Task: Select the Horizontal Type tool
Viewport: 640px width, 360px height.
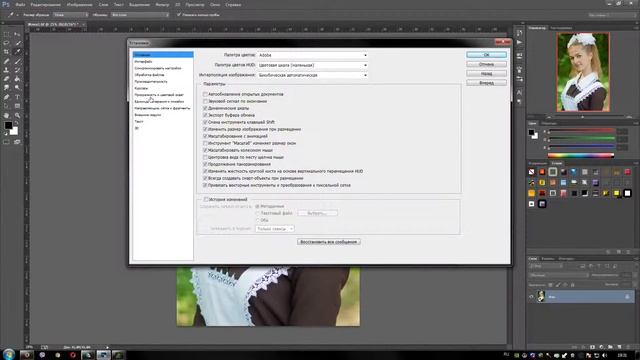Action: pos(17,97)
